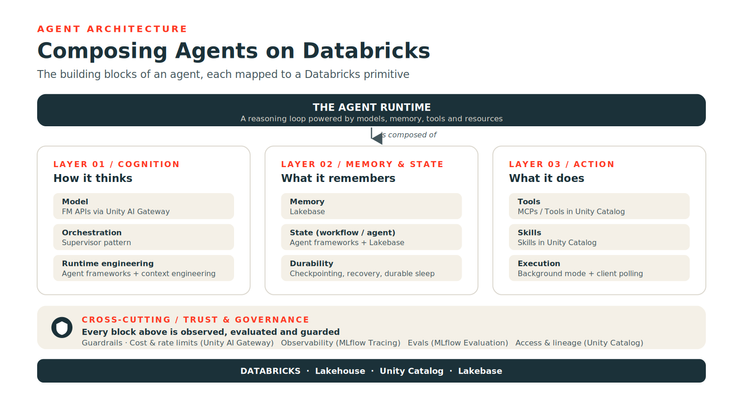Click the shield icon in governance bar
743x396 pixels.
tap(62, 327)
